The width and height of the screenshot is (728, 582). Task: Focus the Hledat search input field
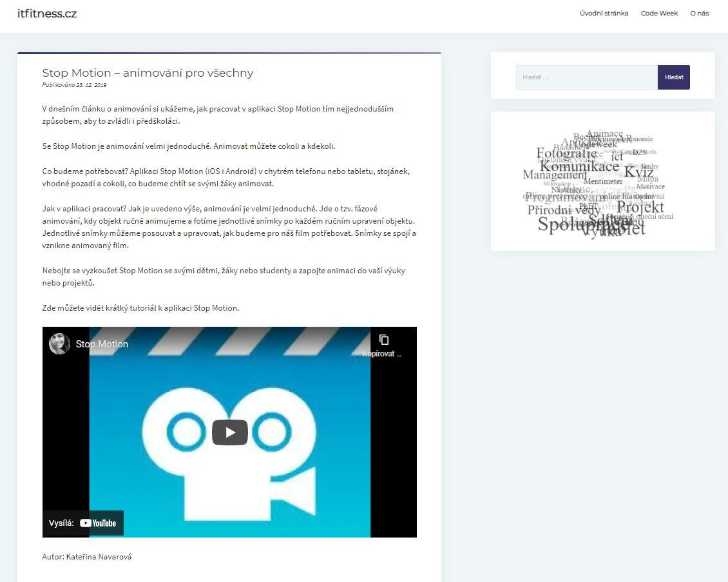pos(586,77)
